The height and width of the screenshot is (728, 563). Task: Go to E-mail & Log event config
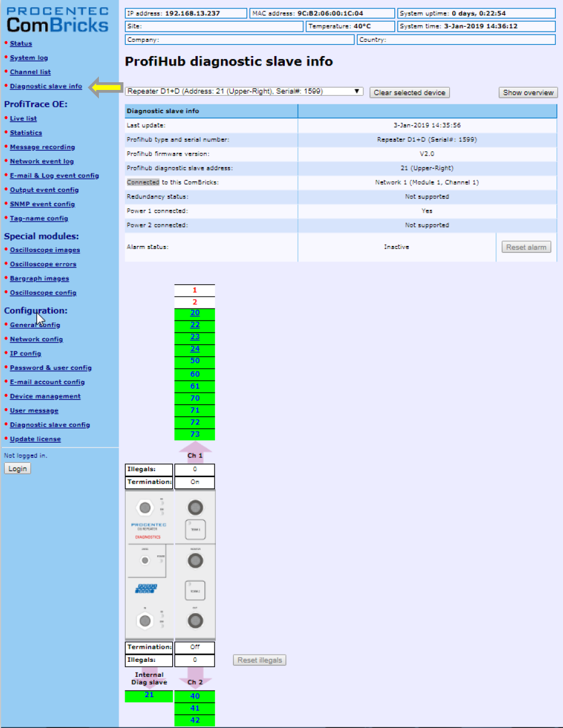54,176
